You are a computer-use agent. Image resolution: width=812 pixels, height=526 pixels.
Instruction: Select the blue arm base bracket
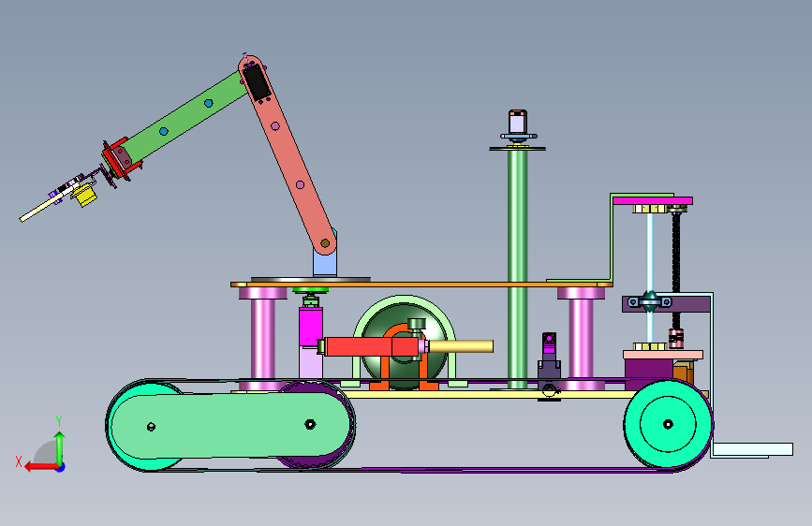point(325,261)
